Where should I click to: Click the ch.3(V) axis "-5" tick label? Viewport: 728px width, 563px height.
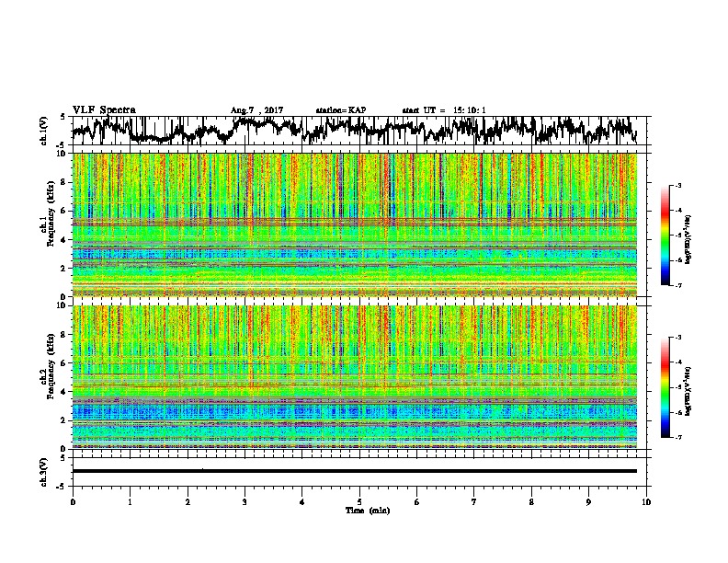(61, 487)
